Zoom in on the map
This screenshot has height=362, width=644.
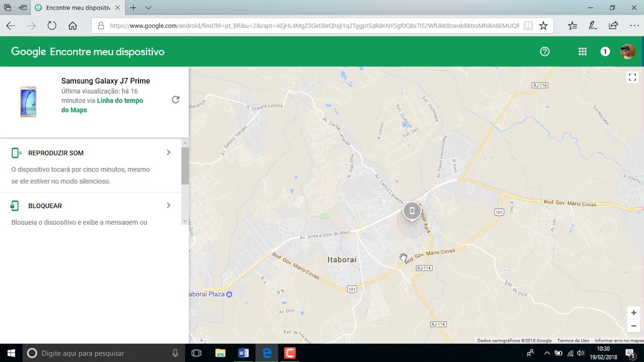pyautogui.click(x=633, y=313)
